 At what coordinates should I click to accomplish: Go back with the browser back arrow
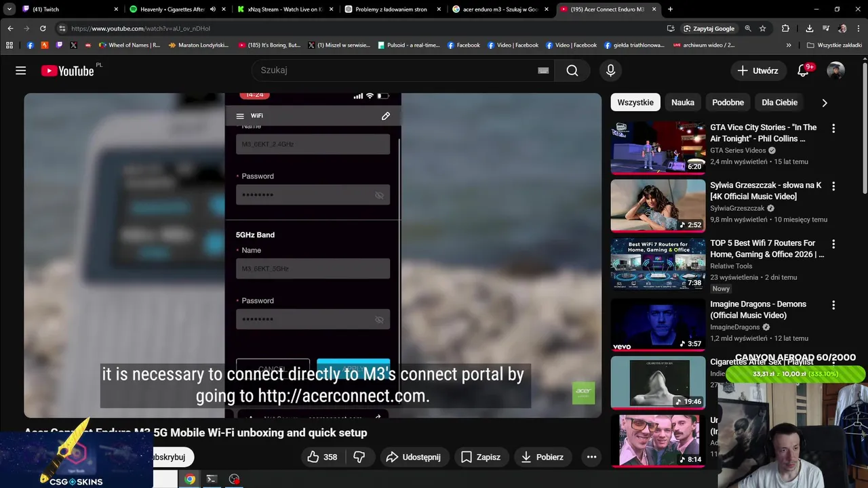(10, 28)
